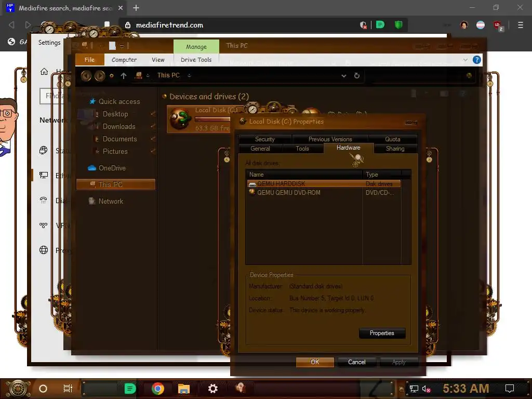Close the Mediafire search tab
532x399 pixels.
(x=121, y=8)
